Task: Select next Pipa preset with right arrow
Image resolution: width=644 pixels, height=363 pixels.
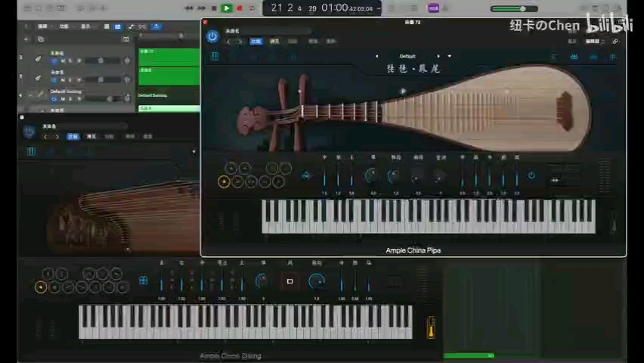Action: click(438, 56)
